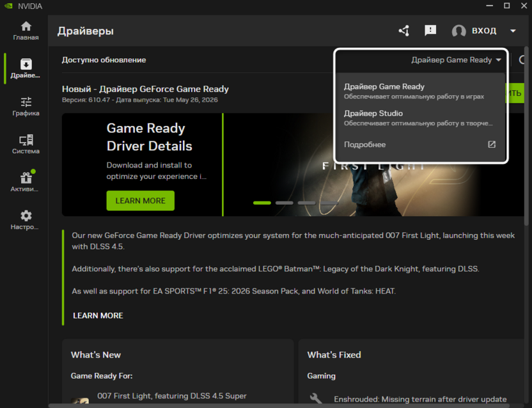The height and width of the screenshot is (408, 532).
Task: Select the third carousel indicator
Action: coord(307,203)
